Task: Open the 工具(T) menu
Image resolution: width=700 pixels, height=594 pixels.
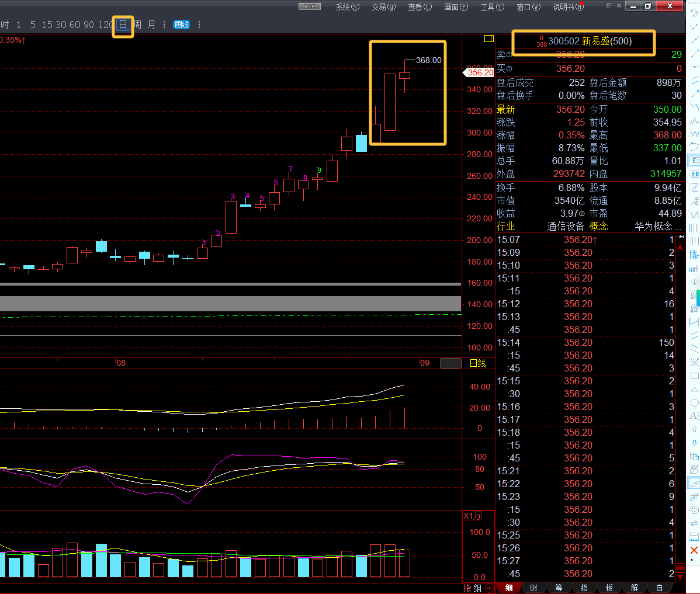Action: click(x=492, y=6)
